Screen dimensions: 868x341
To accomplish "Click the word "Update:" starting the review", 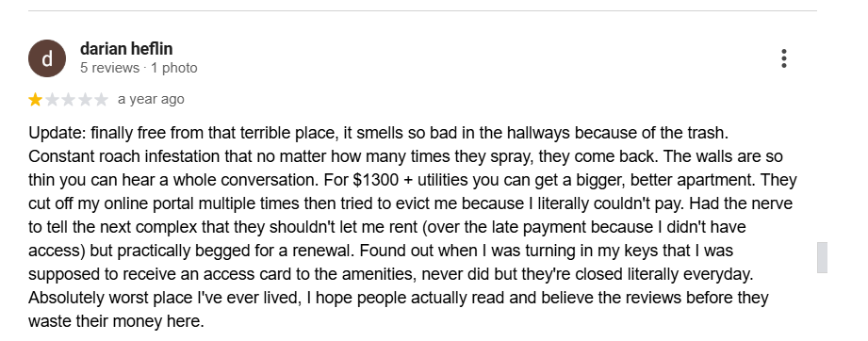I will coord(57,134).
